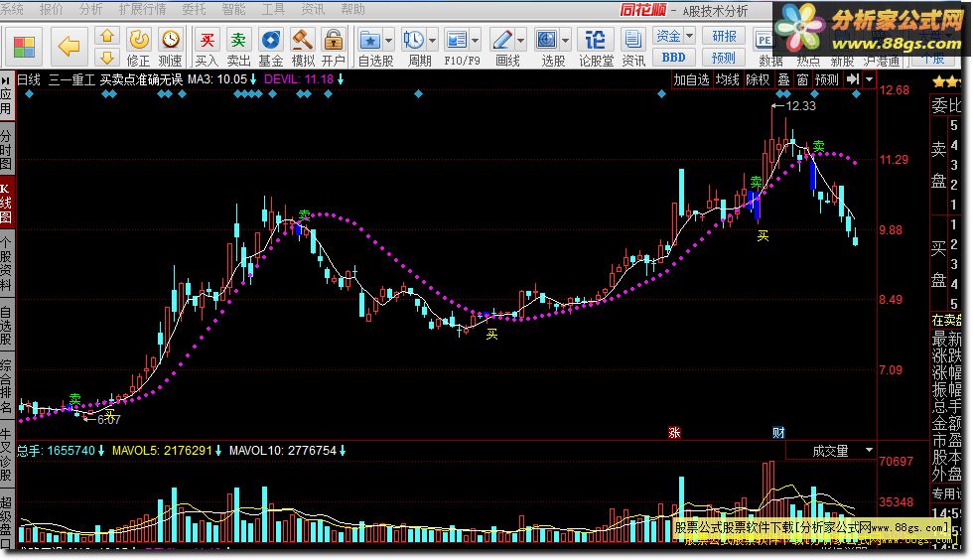973x560 pixels.
Task: Open the 资讯 news icon
Action: click(633, 48)
